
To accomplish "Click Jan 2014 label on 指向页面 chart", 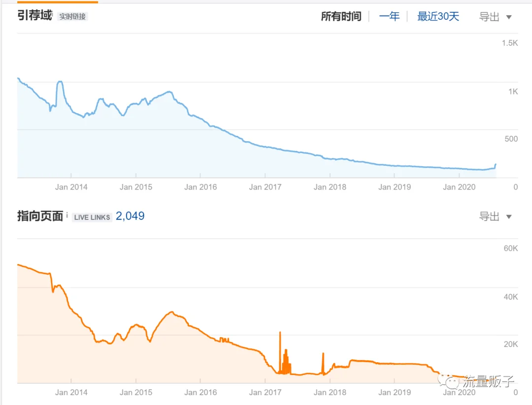I will click(71, 393).
